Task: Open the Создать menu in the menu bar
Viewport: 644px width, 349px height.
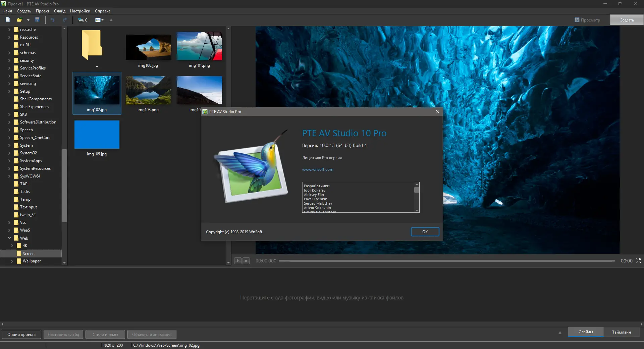Action: pyautogui.click(x=24, y=11)
